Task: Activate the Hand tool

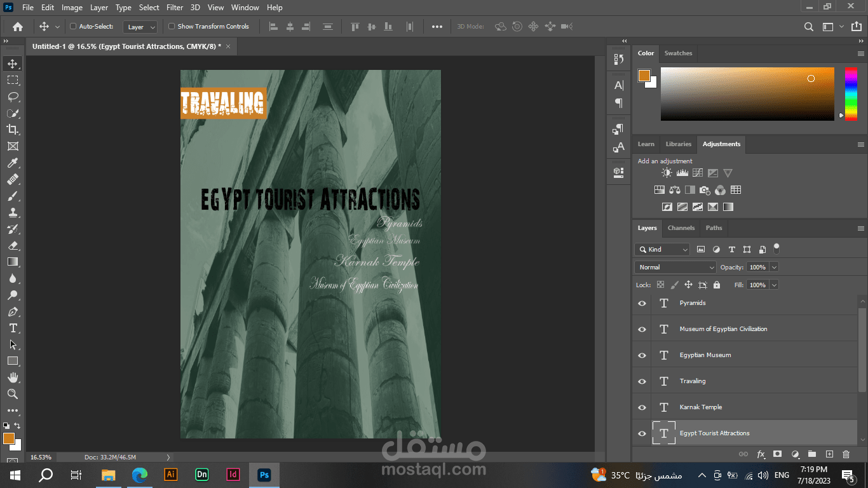Action: (x=12, y=377)
